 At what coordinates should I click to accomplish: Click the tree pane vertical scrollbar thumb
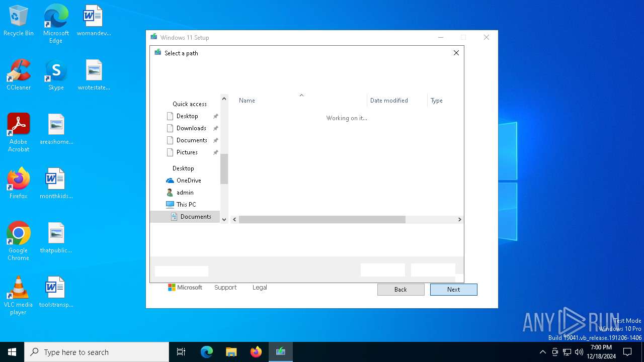pos(224,169)
